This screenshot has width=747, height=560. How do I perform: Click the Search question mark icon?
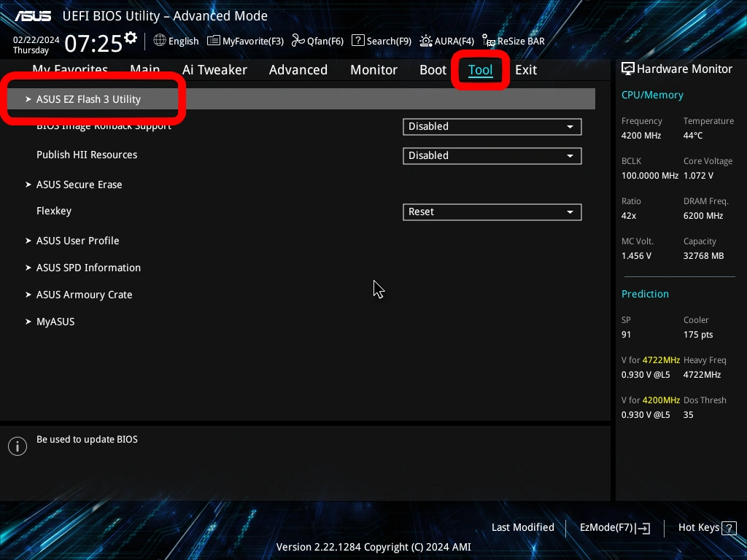pos(357,41)
